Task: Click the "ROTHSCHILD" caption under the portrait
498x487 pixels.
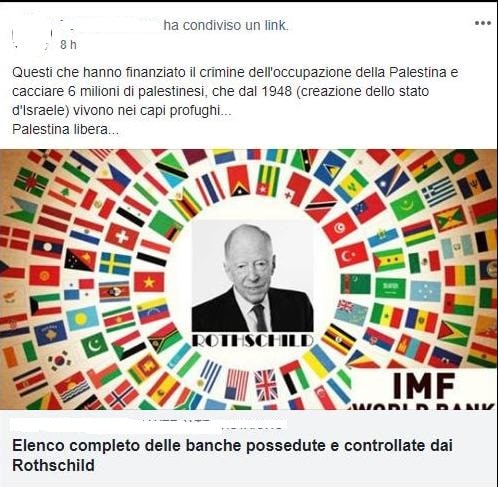Action: coord(253,340)
